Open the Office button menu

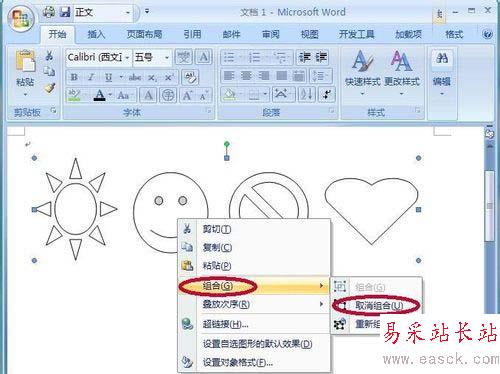21,19
